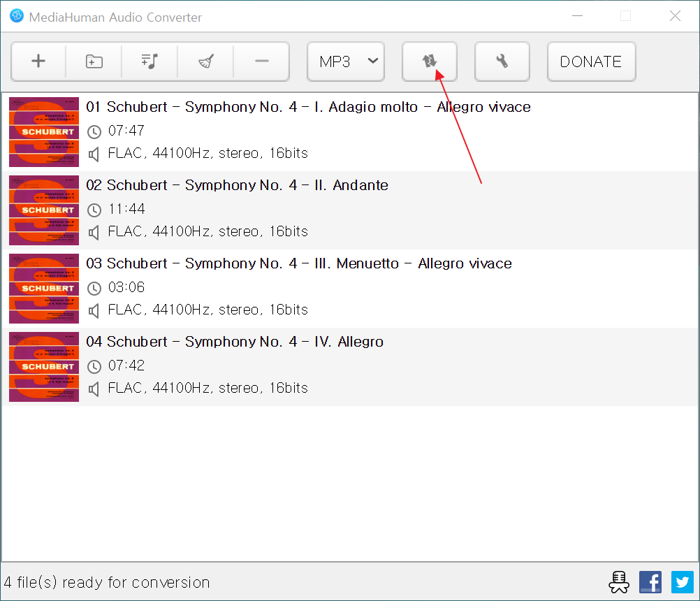The height and width of the screenshot is (601, 700).
Task: Open the playlist import music-note icon
Action: [150, 61]
